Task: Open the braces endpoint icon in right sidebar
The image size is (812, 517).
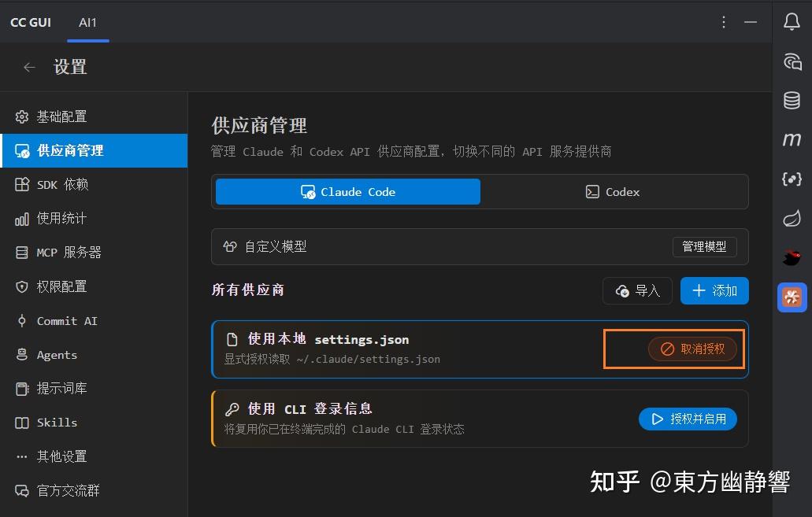Action: [792, 179]
